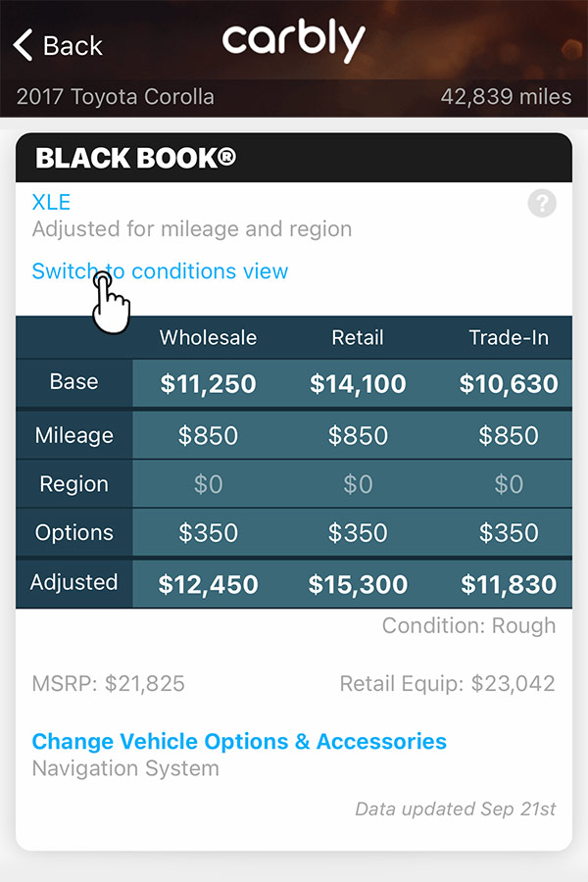This screenshot has width=588, height=882.
Task: Select the Trade-In column header
Action: tap(509, 337)
